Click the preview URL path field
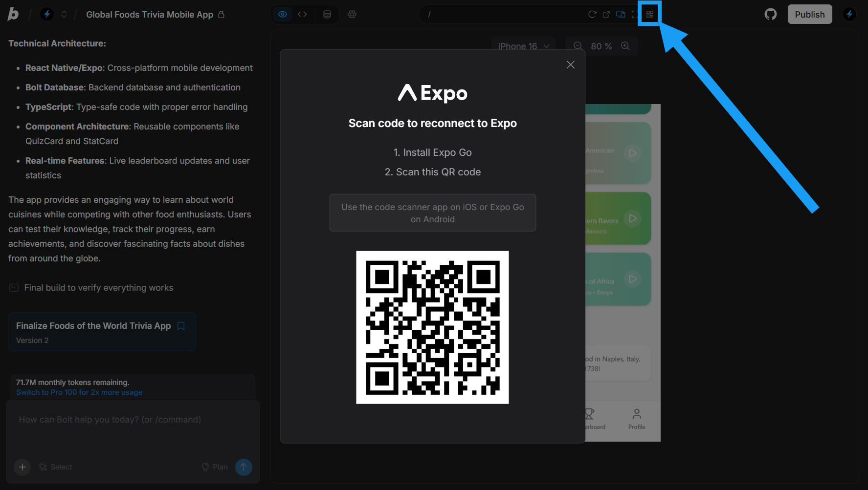This screenshot has width=868, height=490. point(504,14)
